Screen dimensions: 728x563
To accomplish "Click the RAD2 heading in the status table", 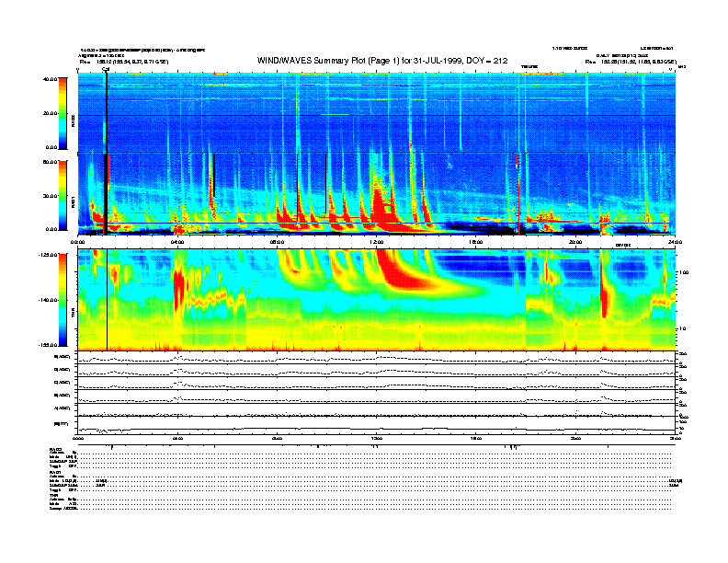I will [54, 449].
